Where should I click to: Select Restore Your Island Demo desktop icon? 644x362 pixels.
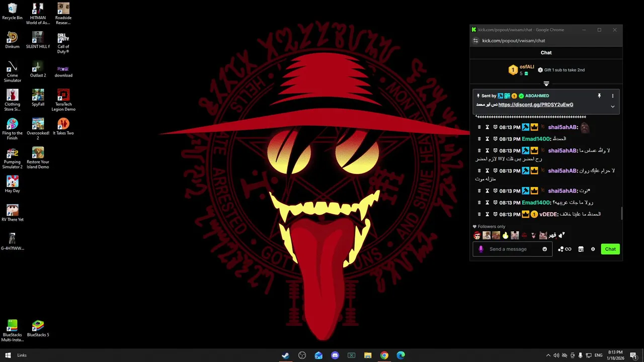point(38,158)
